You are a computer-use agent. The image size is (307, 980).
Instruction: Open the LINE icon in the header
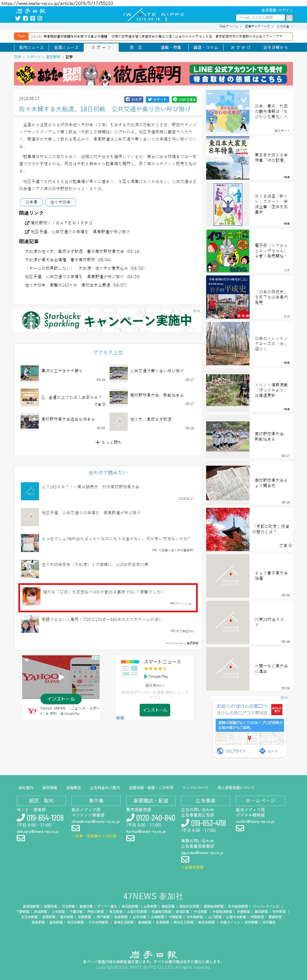click(x=33, y=18)
